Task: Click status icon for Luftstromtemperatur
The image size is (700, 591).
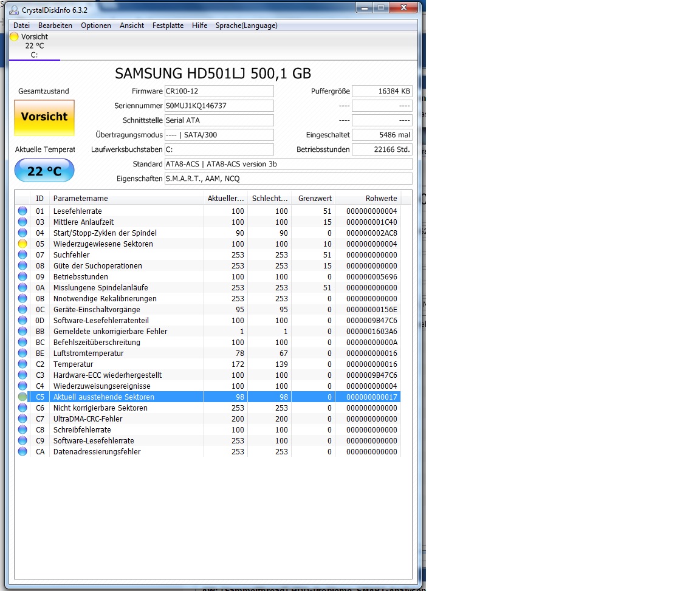Action: tap(22, 353)
